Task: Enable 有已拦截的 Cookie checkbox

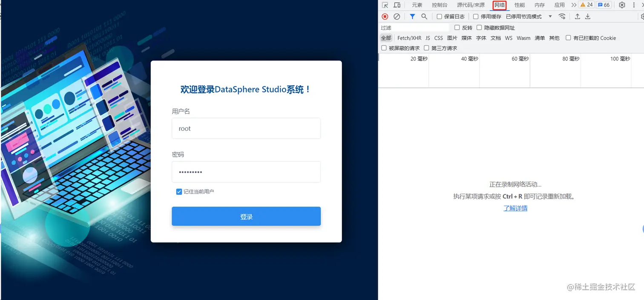Action: [x=568, y=38]
